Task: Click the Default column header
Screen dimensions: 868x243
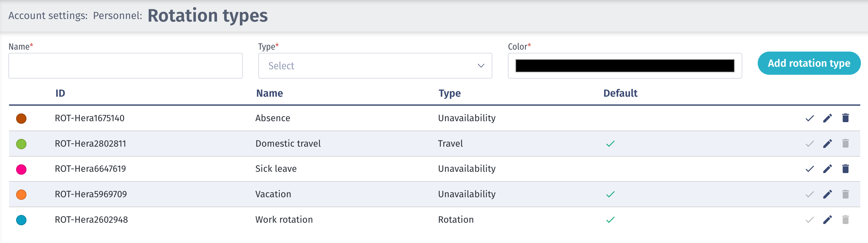Action: coord(620,93)
